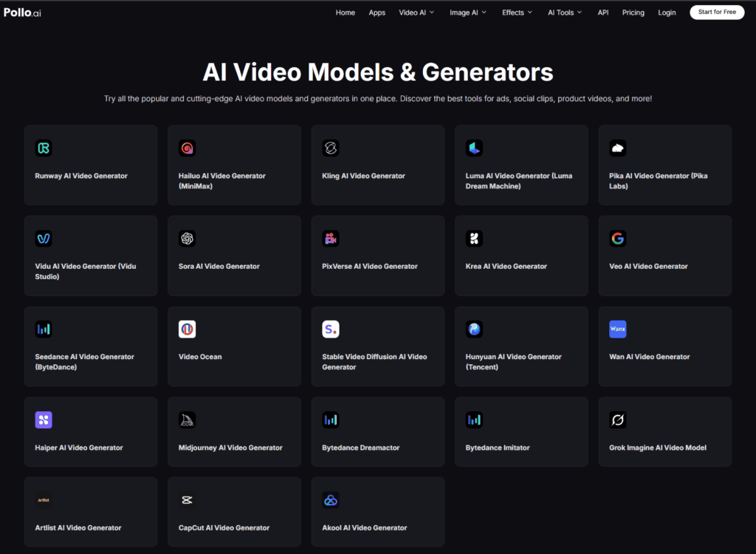The width and height of the screenshot is (756, 554).
Task: Open Haiper AI Video Generator link
Action: [78, 448]
